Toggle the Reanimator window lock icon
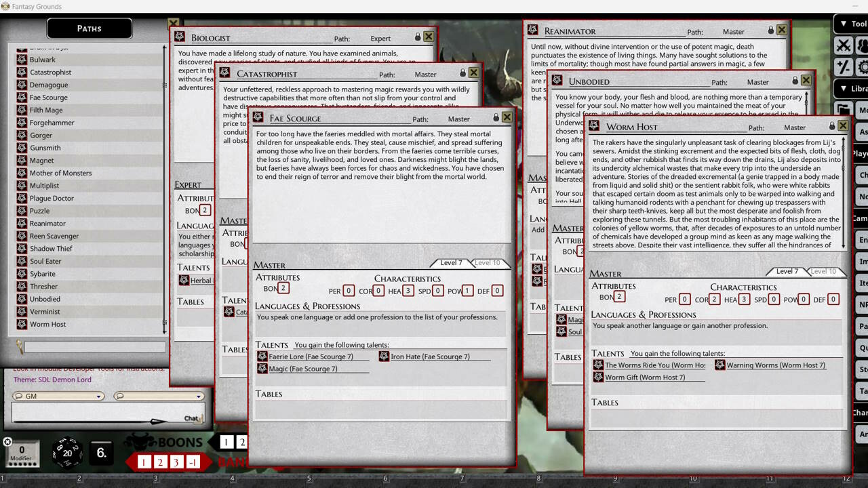This screenshot has height=488, width=868. point(771,30)
